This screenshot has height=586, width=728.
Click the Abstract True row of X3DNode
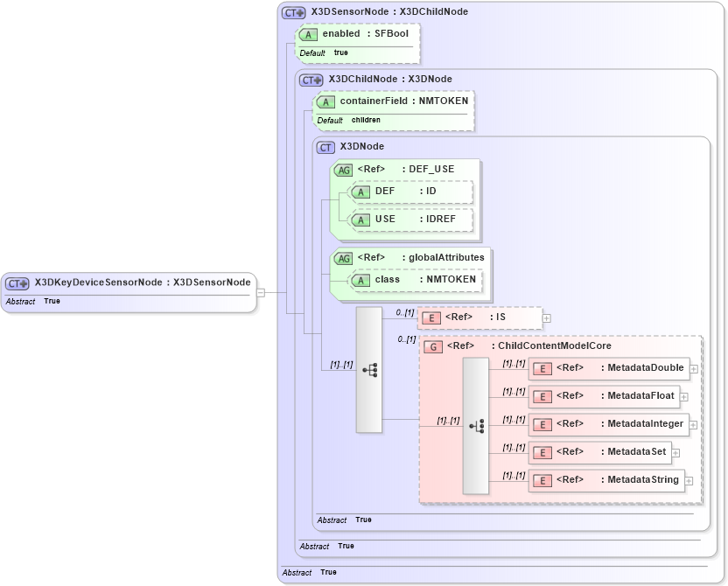(345, 520)
